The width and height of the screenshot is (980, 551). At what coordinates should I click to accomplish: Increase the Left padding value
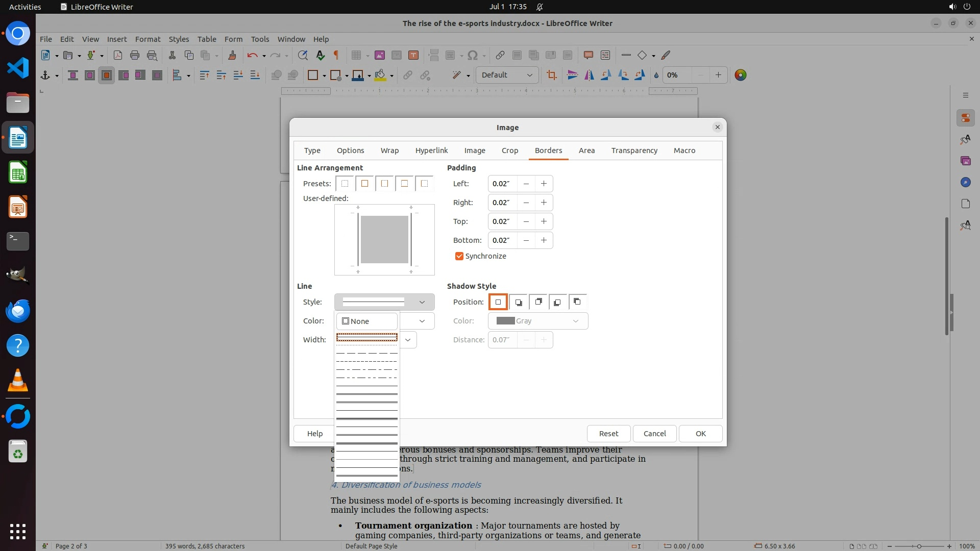pos(544,184)
